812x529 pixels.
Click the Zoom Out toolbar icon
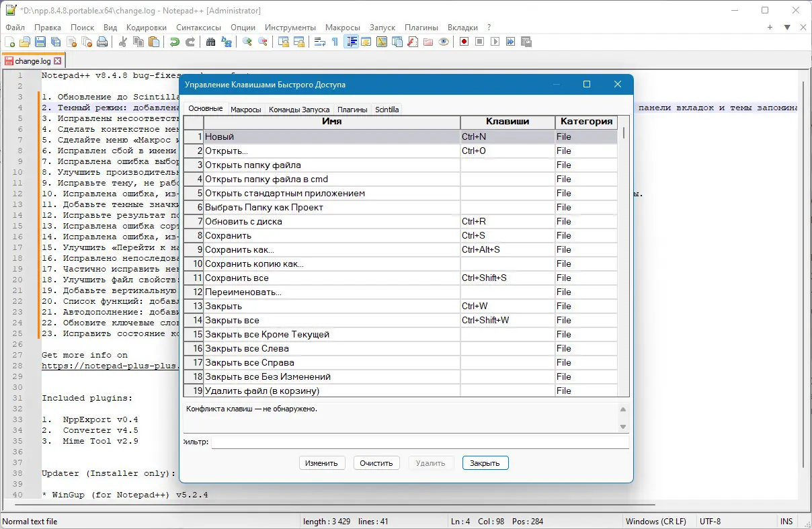pos(263,42)
